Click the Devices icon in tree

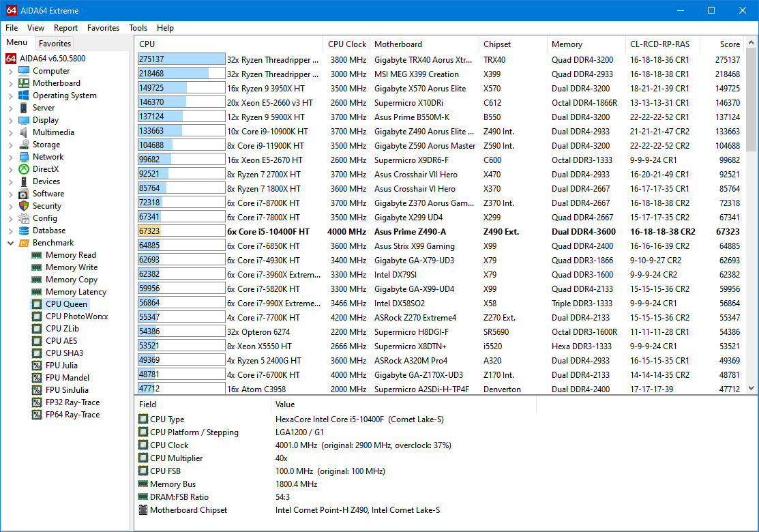pos(24,181)
